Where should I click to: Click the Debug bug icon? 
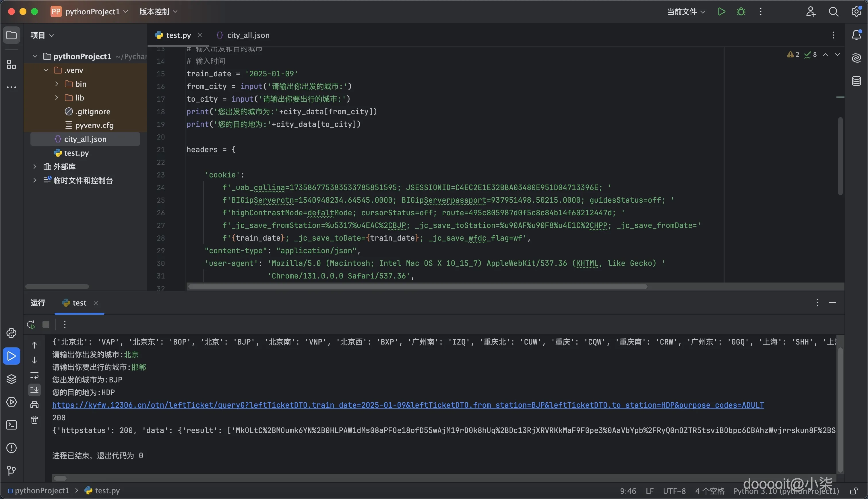tap(741, 12)
